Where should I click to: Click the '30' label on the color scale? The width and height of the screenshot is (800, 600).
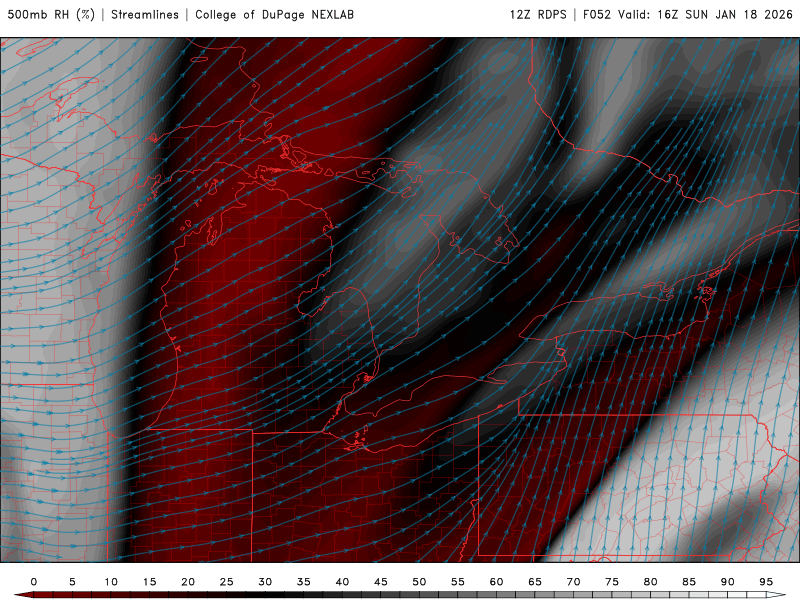click(x=265, y=582)
